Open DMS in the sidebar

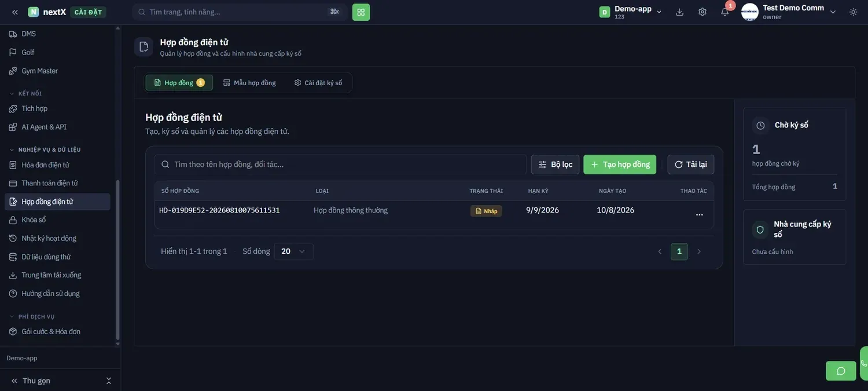(58, 34)
